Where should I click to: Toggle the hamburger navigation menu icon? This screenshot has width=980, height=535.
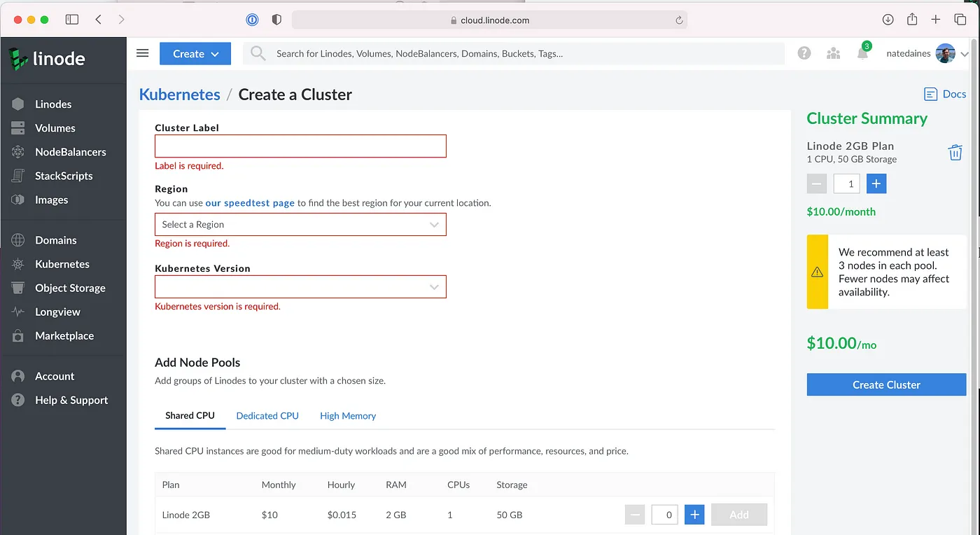143,53
